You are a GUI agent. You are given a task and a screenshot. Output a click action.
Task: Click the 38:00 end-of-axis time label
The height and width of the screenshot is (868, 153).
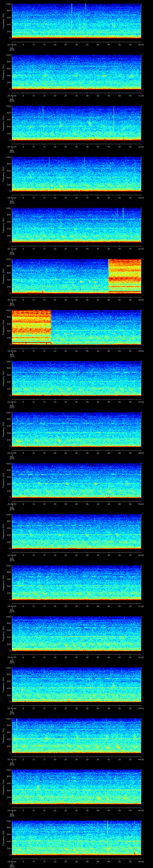[x=141, y=453]
